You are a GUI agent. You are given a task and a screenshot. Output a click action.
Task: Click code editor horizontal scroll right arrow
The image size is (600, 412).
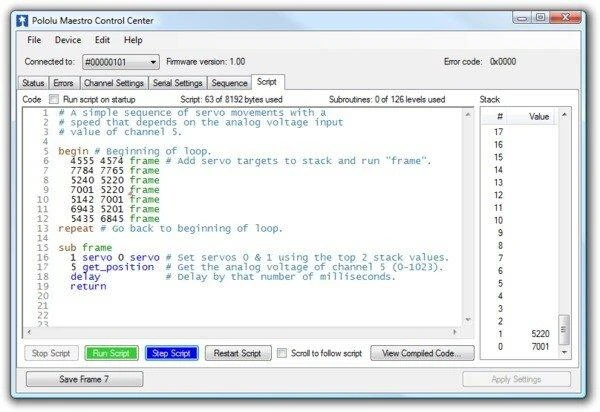tap(455, 332)
